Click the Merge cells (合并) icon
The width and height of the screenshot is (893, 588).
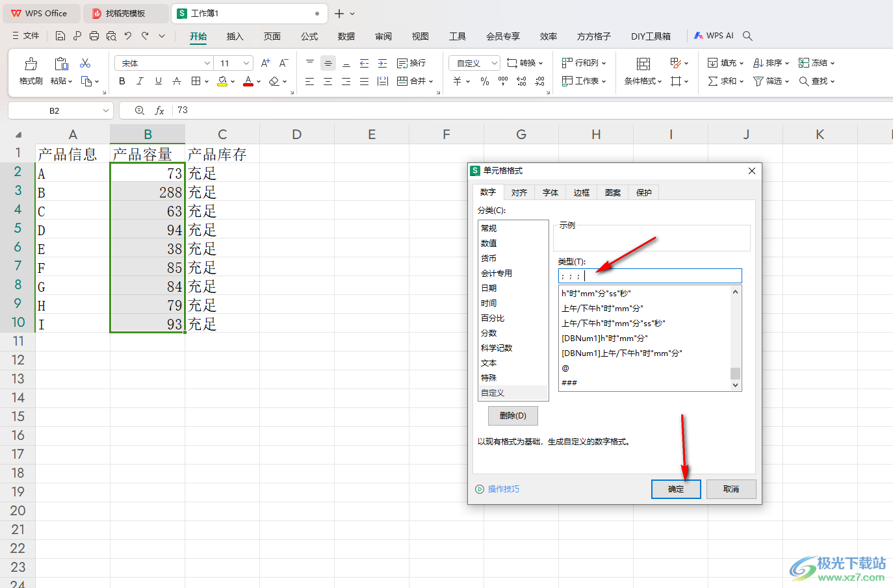(402, 81)
